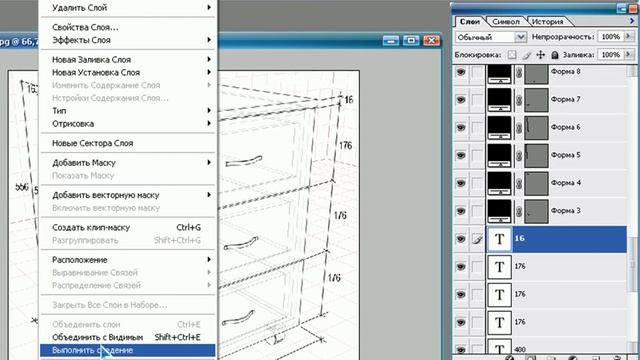
Task: Select the Слои tab
Action: click(470, 22)
